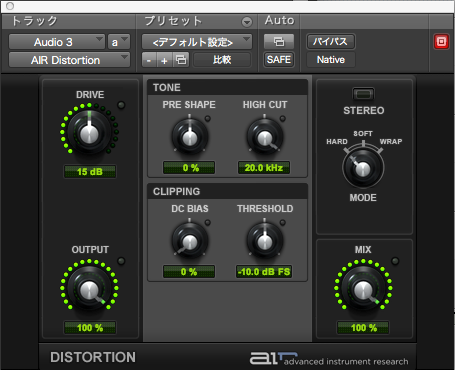Click the OUTPUT knob
The width and height of the screenshot is (455, 370).
coord(89,288)
